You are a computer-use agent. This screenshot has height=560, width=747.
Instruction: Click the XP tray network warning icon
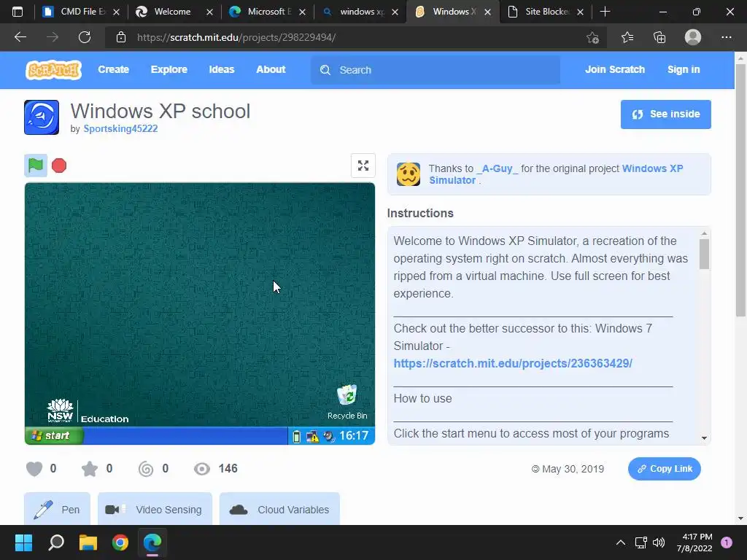click(312, 436)
